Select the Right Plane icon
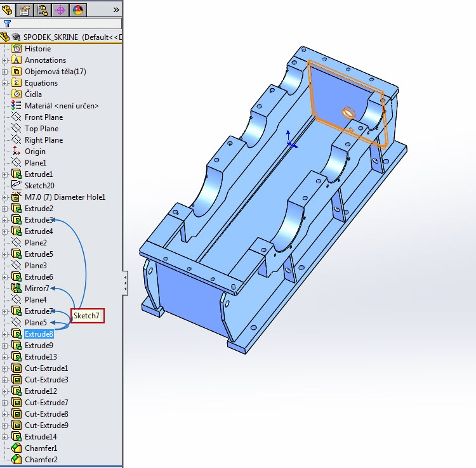Viewport: 476px width, 468px height. pos(17,140)
